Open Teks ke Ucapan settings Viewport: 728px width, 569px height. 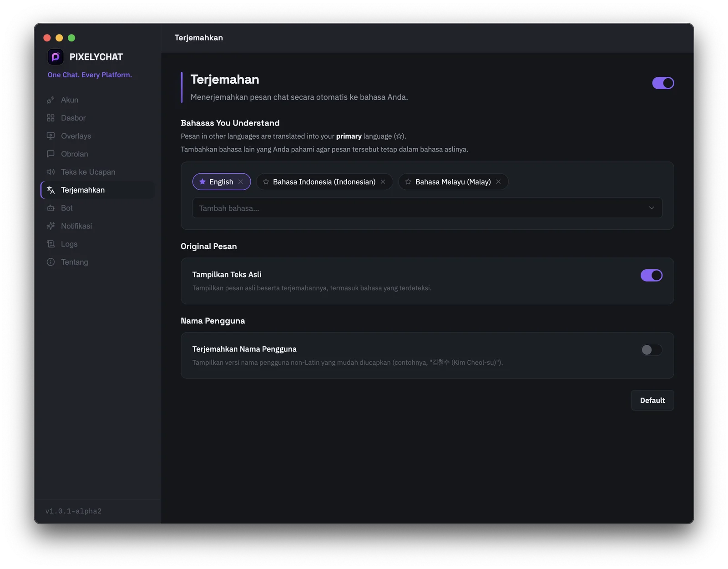[x=97, y=172]
